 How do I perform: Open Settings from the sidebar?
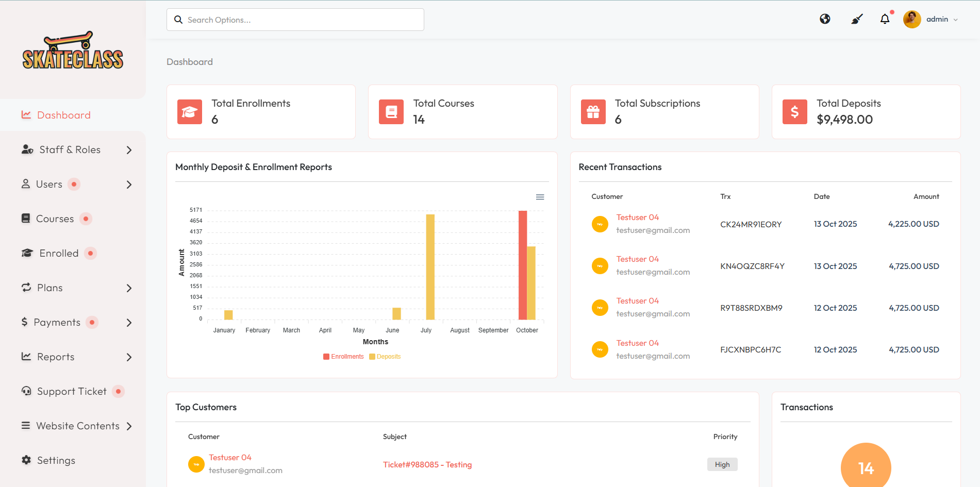tap(56, 461)
